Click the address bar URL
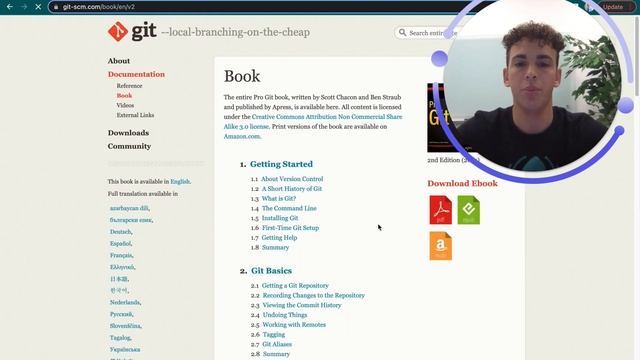Screen dimensions: 640x360 coord(99,7)
